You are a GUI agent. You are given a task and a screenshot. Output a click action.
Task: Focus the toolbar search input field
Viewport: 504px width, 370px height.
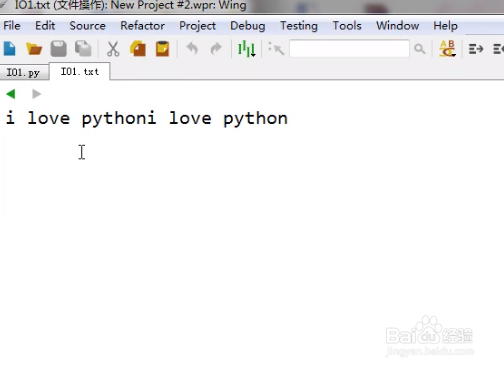[349, 49]
